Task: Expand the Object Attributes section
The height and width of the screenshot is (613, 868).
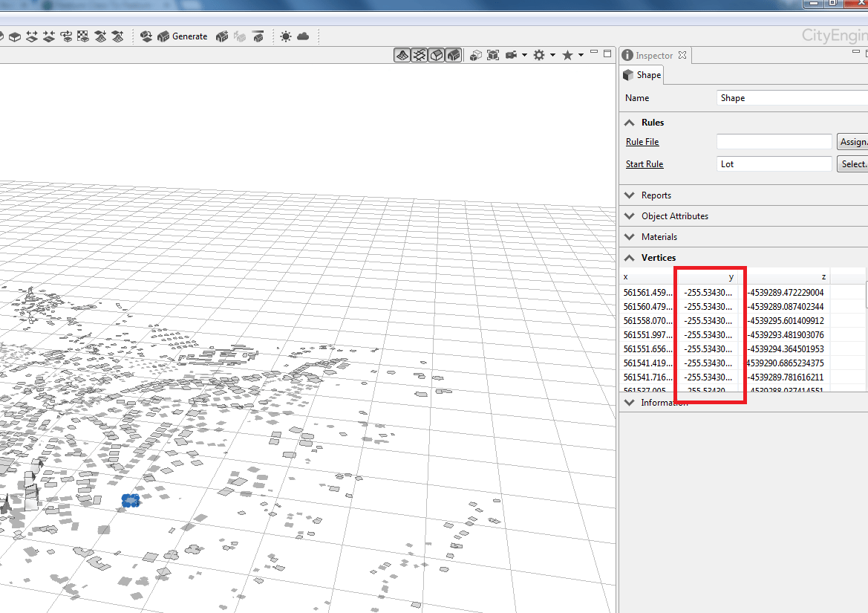Action: (x=629, y=215)
